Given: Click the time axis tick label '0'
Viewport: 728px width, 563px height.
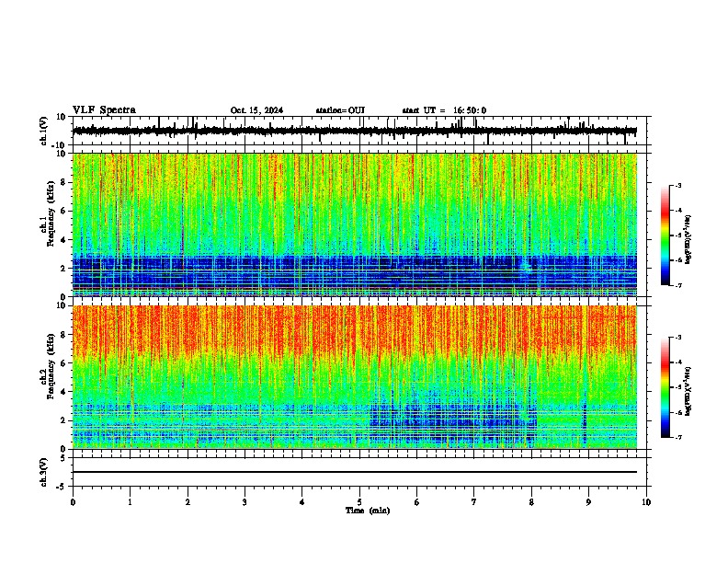Looking at the screenshot, I should (73, 502).
